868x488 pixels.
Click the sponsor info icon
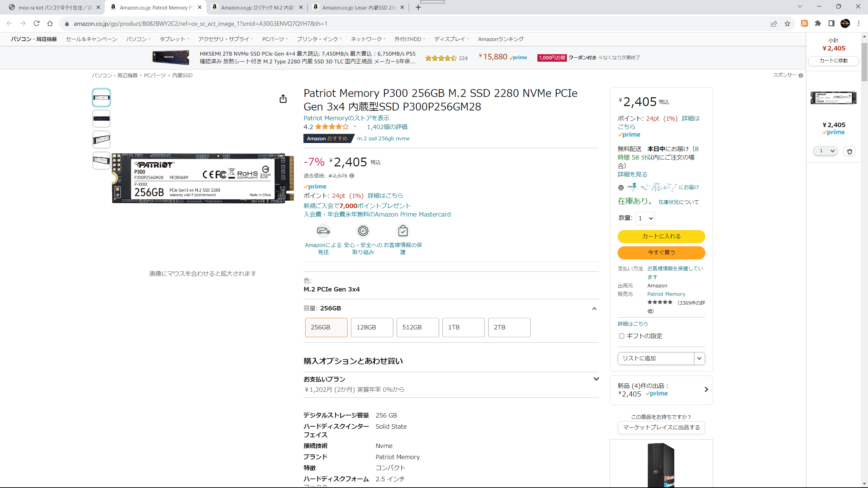[x=801, y=76]
